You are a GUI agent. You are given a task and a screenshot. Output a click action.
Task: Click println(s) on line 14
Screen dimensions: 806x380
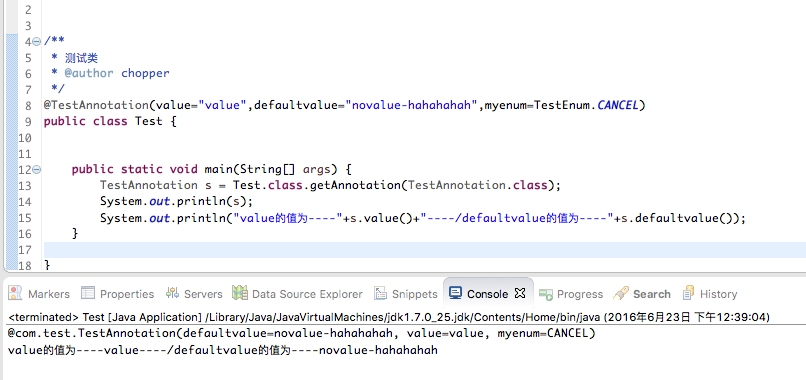(212, 202)
